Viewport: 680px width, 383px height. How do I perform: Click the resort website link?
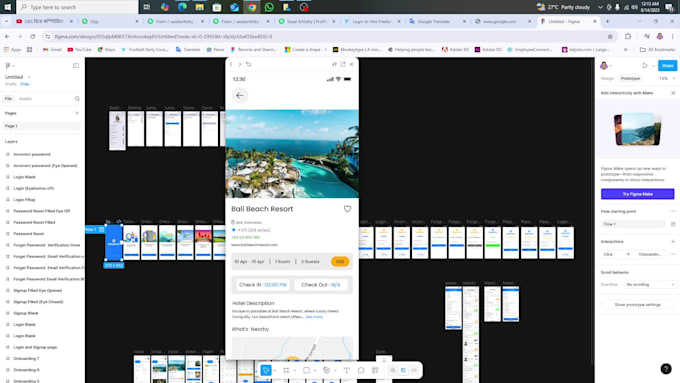click(x=255, y=245)
